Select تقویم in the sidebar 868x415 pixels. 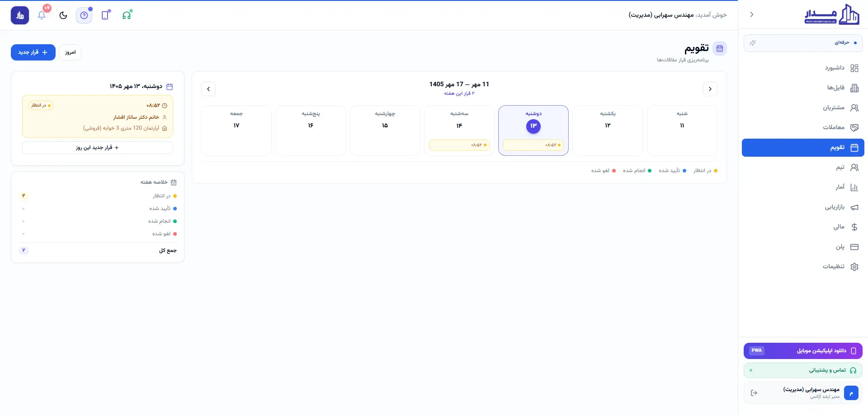803,148
